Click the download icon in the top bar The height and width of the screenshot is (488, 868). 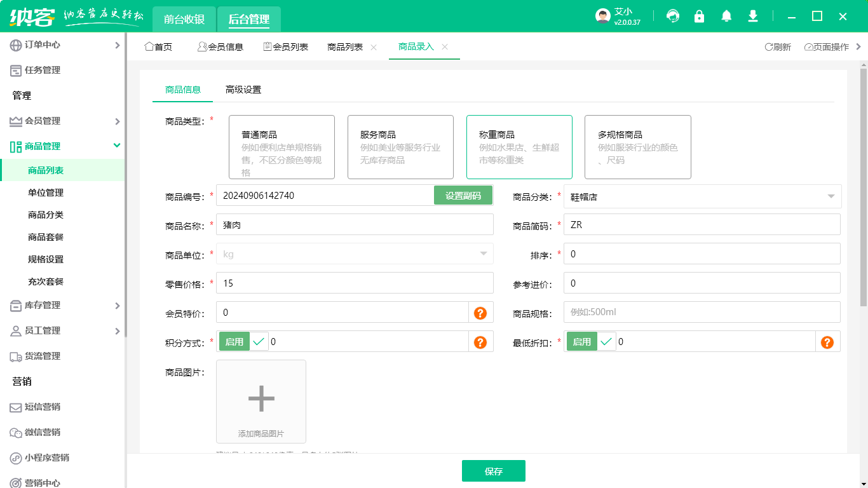752,16
